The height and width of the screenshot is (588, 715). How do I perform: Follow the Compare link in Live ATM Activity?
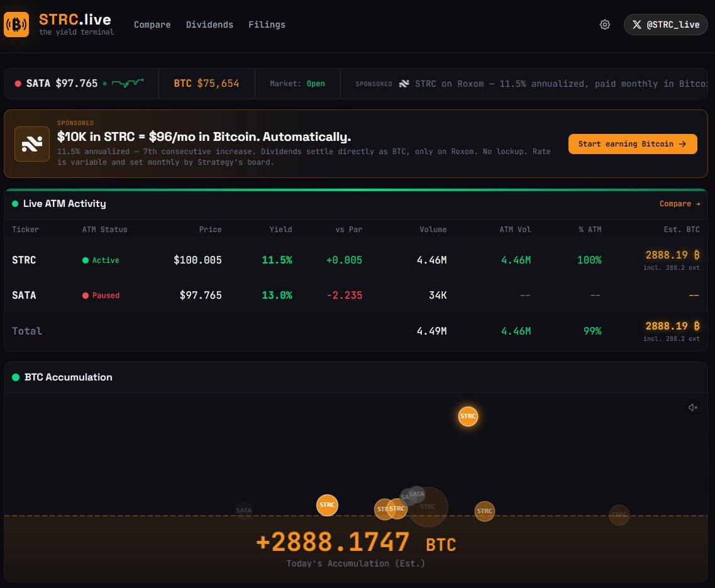tap(679, 204)
